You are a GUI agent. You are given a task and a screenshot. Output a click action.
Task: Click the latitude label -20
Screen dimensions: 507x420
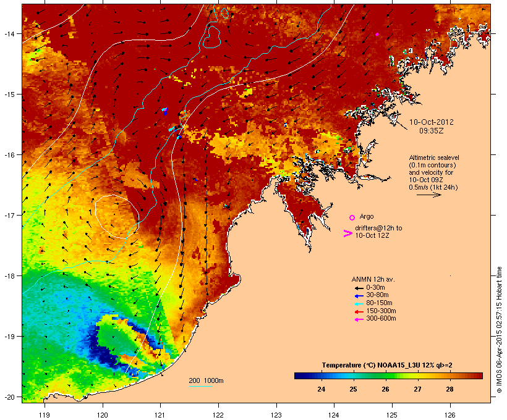[9, 397]
